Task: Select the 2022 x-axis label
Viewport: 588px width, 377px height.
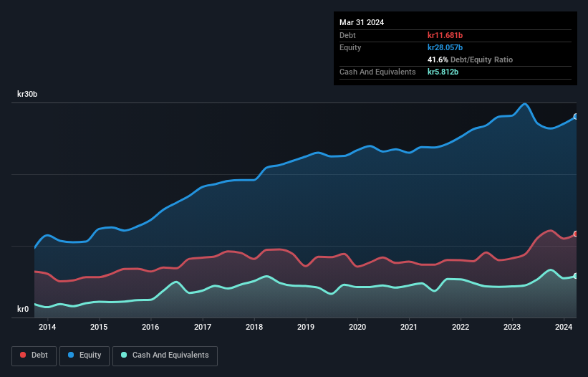Action: pos(461,328)
